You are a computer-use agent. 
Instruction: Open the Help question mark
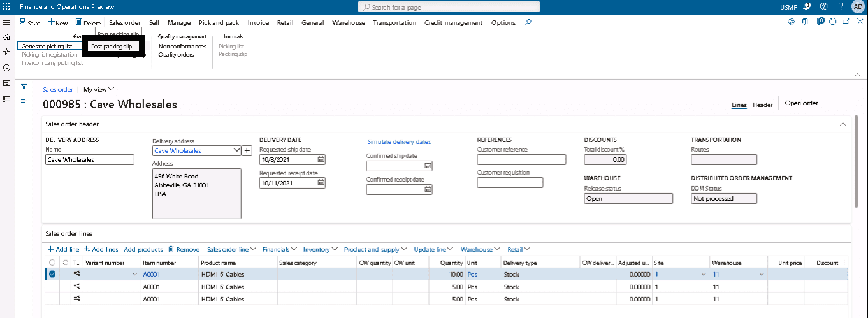pyautogui.click(x=841, y=6)
